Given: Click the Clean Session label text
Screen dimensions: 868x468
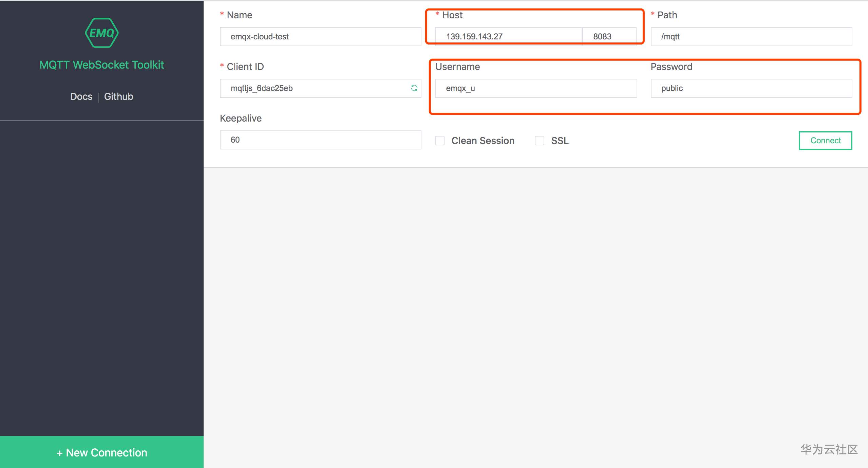Looking at the screenshot, I should pyautogui.click(x=483, y=141).
